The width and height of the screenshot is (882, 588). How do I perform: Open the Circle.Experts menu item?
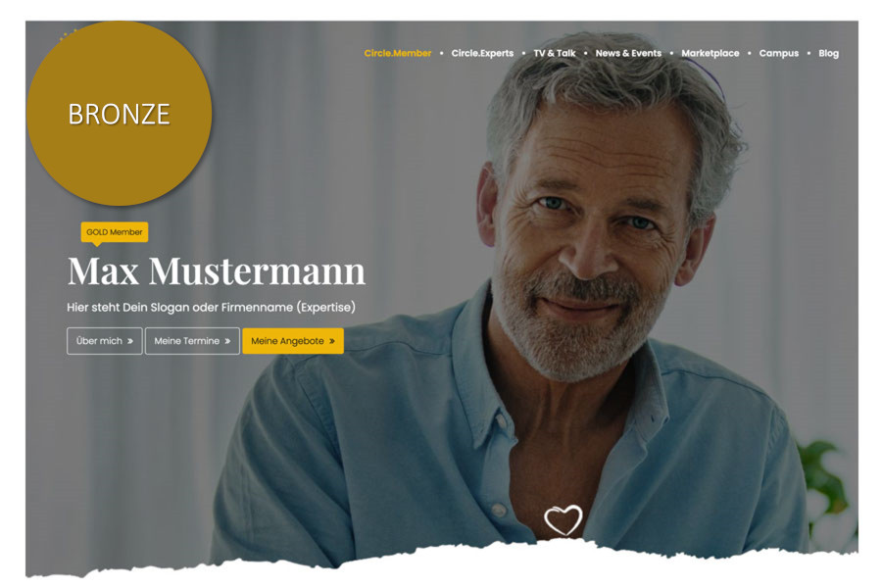pos(482,53)
